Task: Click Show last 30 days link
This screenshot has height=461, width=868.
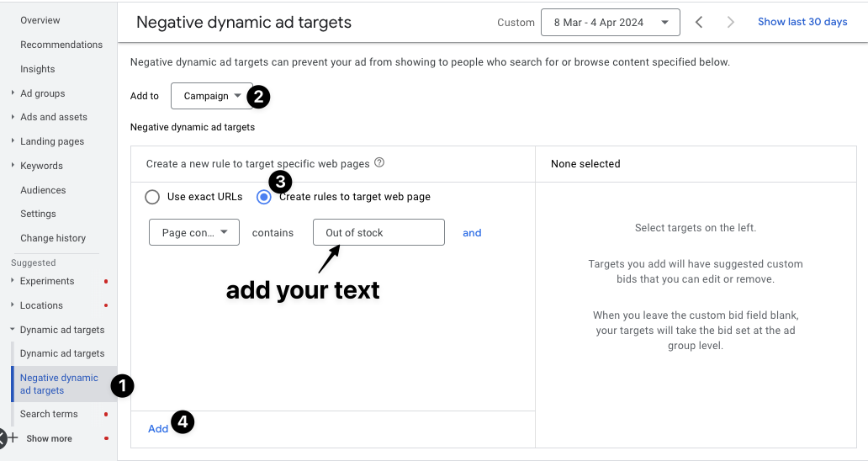Action: [802, 22]
